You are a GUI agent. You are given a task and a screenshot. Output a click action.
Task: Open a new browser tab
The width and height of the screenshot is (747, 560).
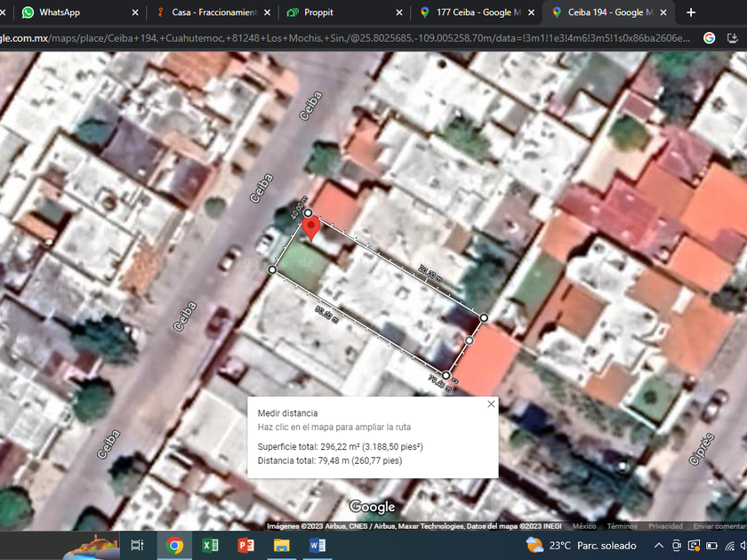(691, 12)
